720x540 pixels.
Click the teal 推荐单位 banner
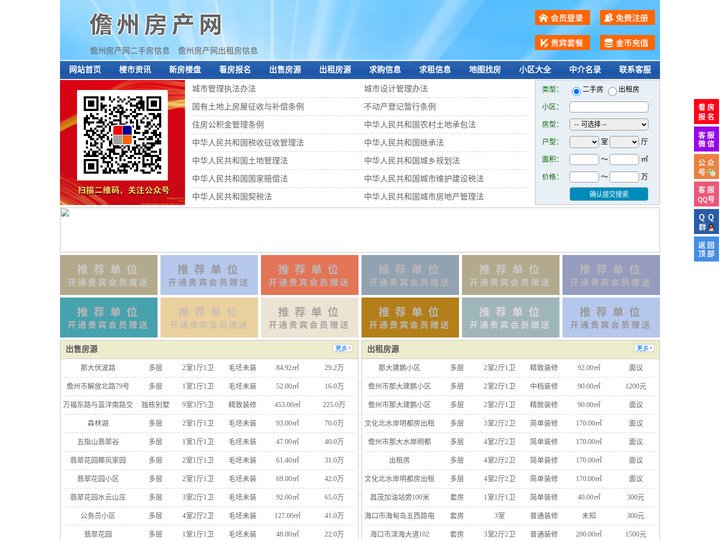tap(109, 317)
